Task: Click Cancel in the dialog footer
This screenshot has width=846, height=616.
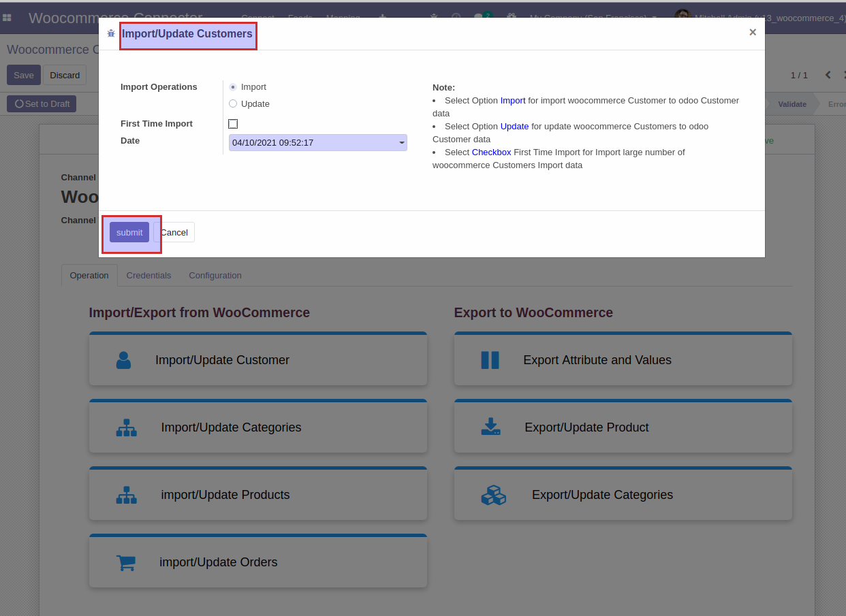Action: pyautogui.click(x=174, y=232)
